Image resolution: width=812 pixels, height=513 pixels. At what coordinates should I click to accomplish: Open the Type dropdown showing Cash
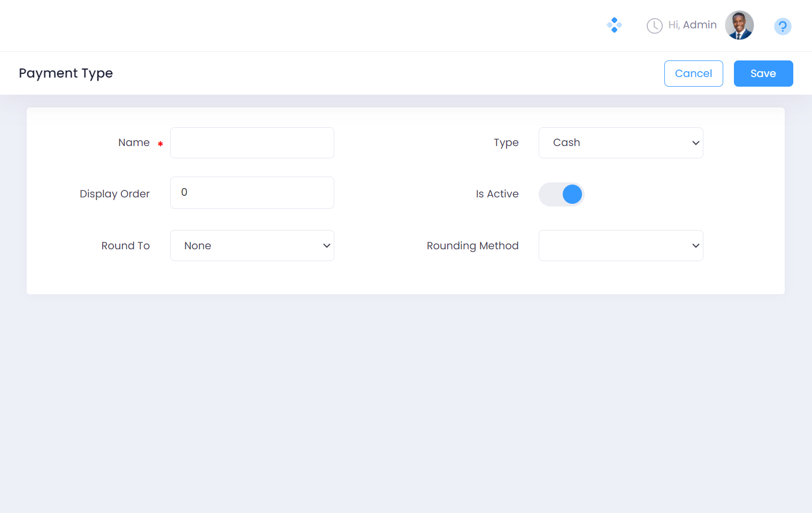pyautogui.click(x=621, y=143)
